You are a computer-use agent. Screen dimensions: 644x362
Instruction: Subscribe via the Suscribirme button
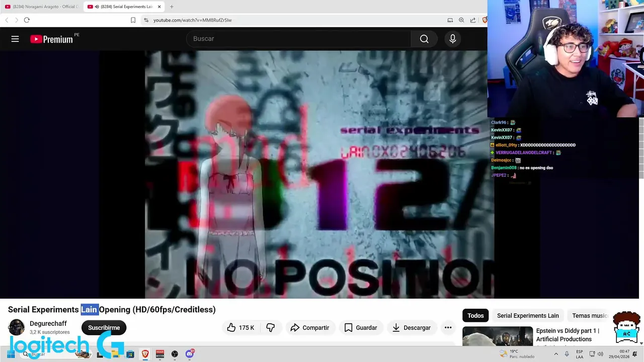pos(104,328)
